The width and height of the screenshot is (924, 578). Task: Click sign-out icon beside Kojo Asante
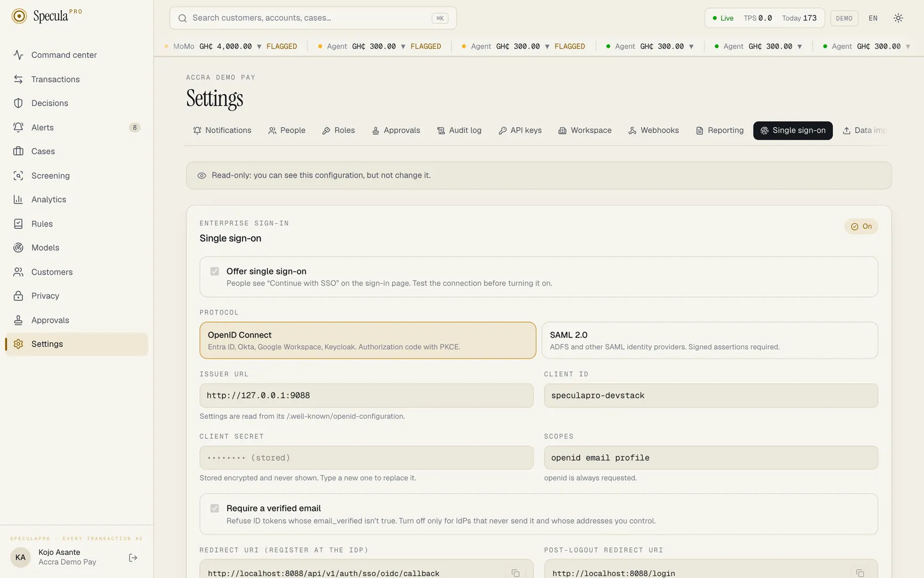point(133,557)
